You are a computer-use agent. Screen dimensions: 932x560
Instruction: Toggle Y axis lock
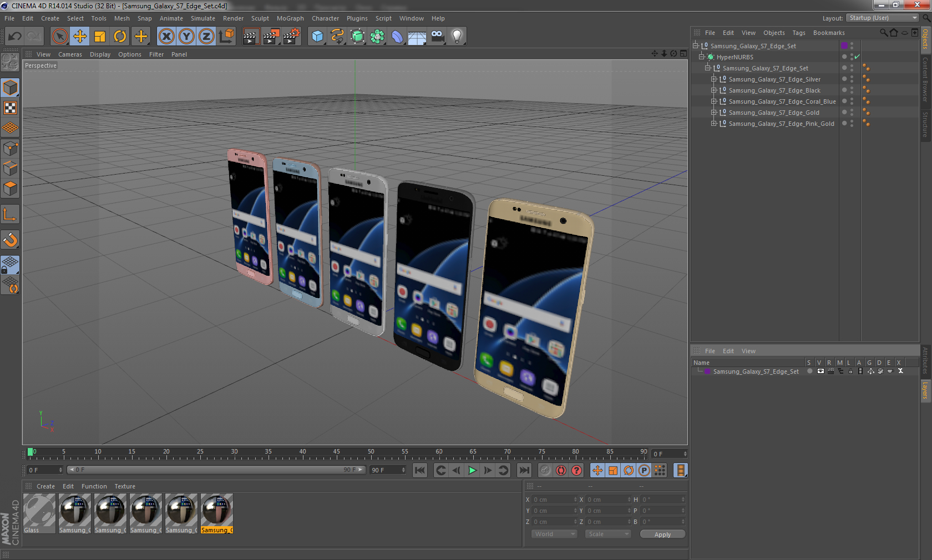point(186,37)
